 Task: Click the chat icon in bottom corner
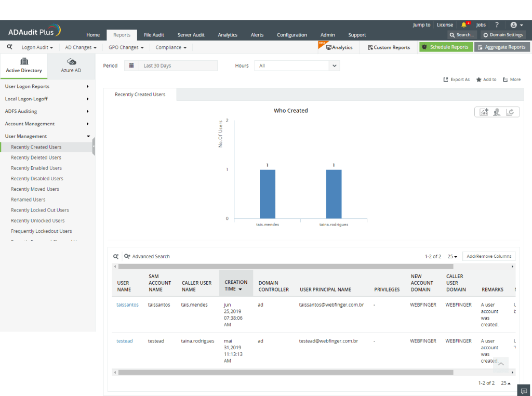tap(524, 391)
